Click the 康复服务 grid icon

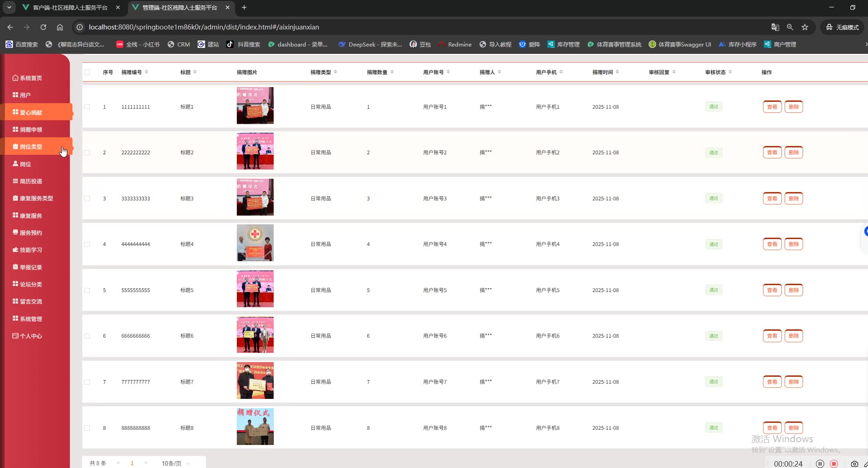pyautogui.click(x=15, y=215)
